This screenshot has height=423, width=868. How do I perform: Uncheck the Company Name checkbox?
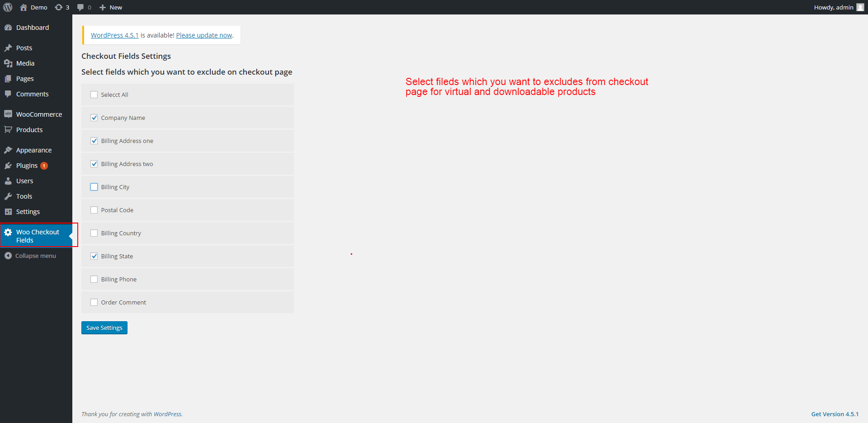[x=94, y=118]
